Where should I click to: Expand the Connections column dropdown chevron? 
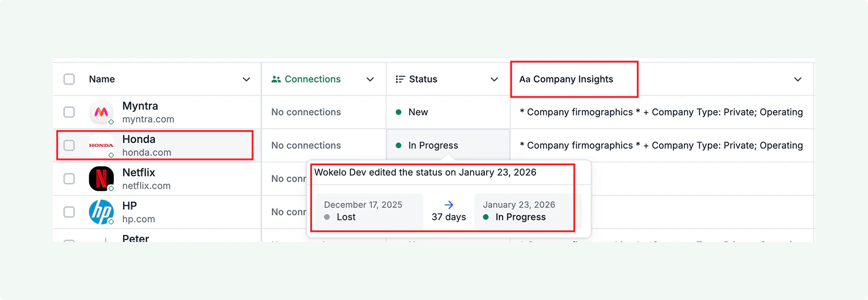tap(370, 79)
